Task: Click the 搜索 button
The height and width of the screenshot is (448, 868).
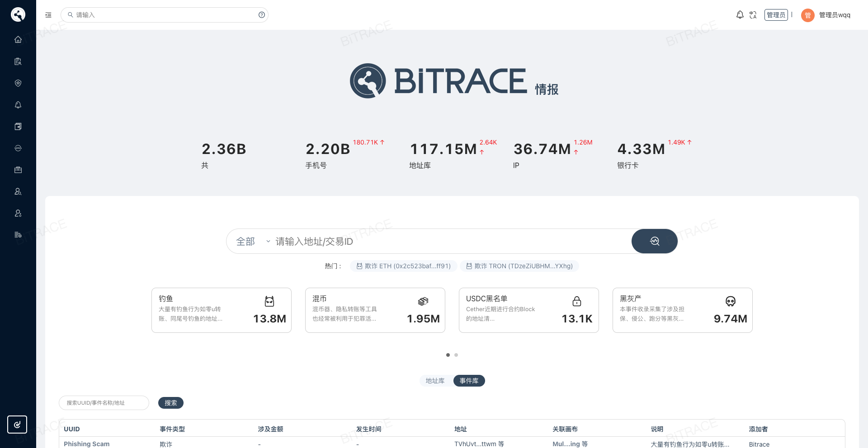Action: point(171,403)
